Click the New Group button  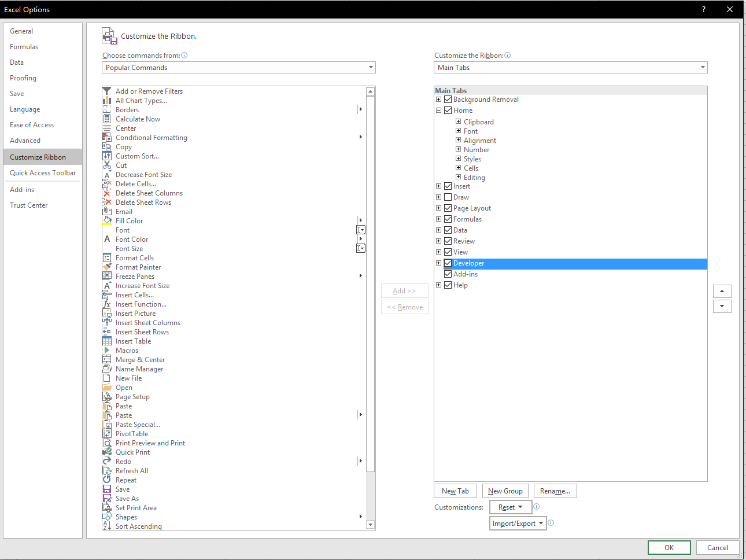505,491
